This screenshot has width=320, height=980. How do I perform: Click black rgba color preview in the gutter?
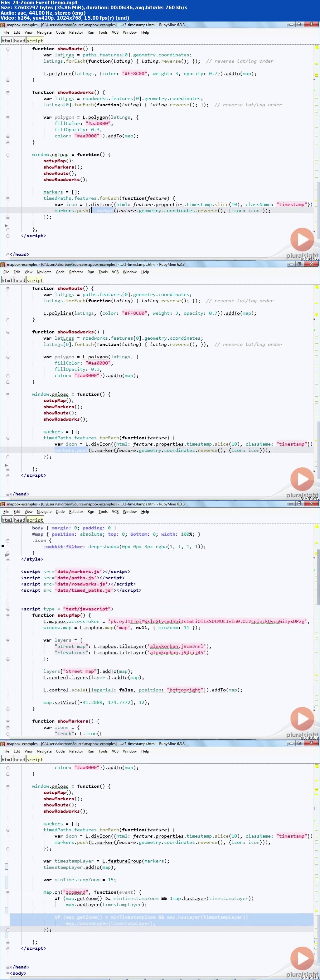3,546
